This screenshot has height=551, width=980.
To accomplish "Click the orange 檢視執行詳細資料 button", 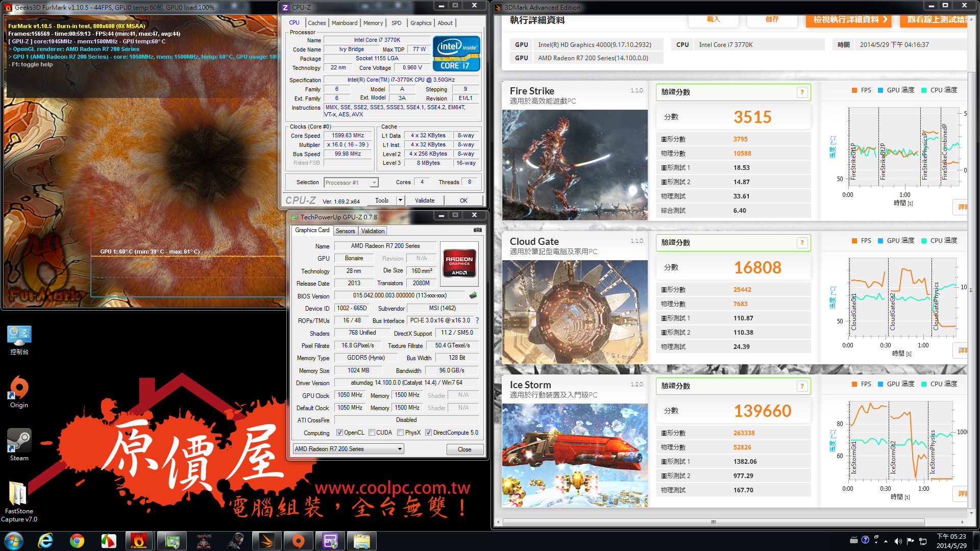I will (x=849, y=20).
